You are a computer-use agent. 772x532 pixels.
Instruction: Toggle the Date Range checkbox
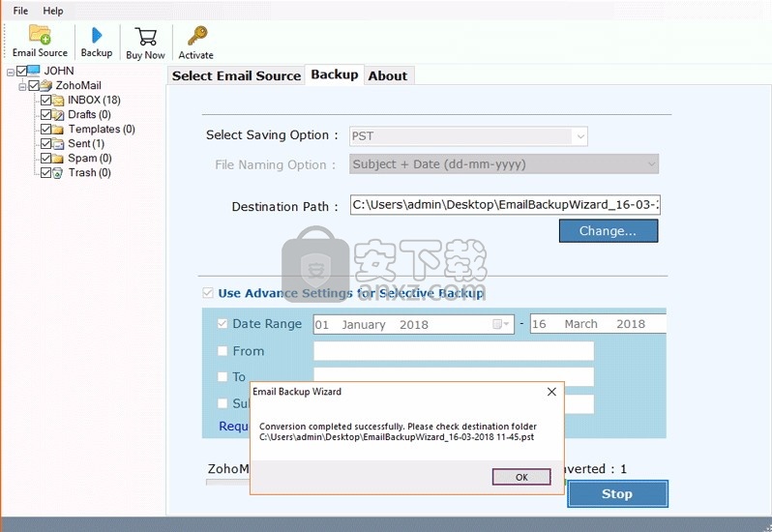tap(223, 323)
